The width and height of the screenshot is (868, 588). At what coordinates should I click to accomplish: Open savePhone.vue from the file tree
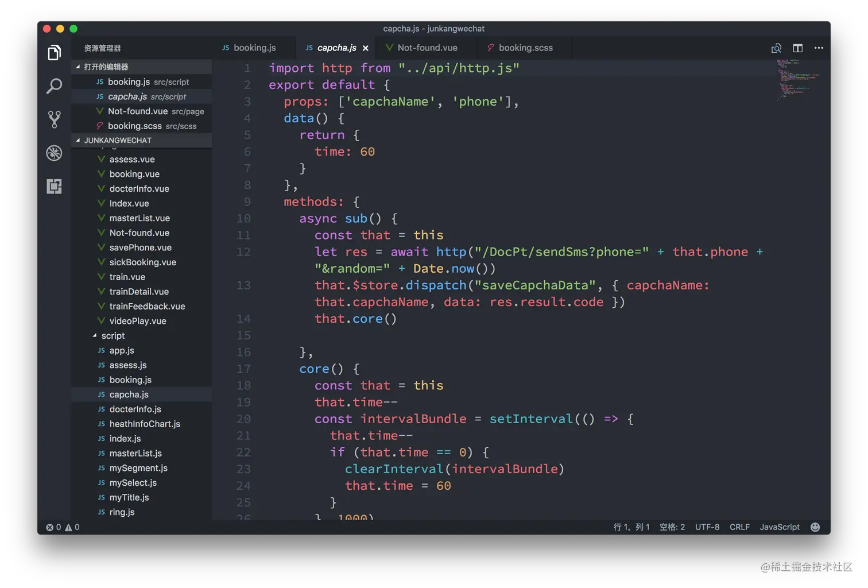point(141,247)
